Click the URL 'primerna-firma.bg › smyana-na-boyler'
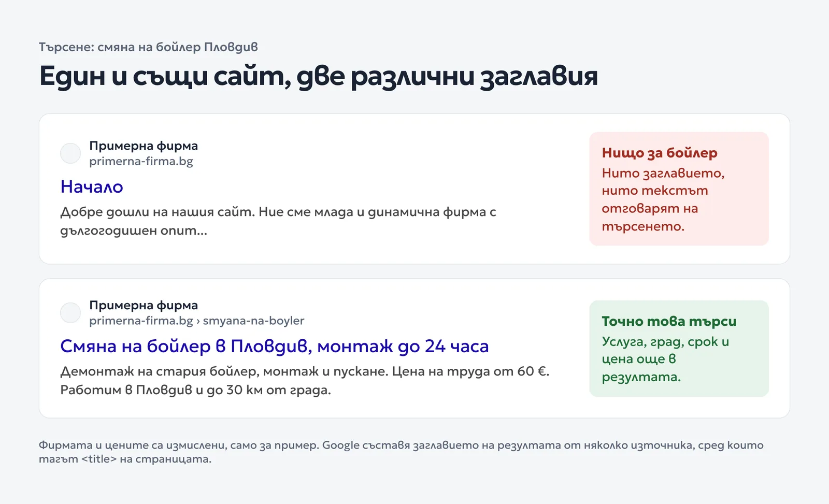 point(197,321)
